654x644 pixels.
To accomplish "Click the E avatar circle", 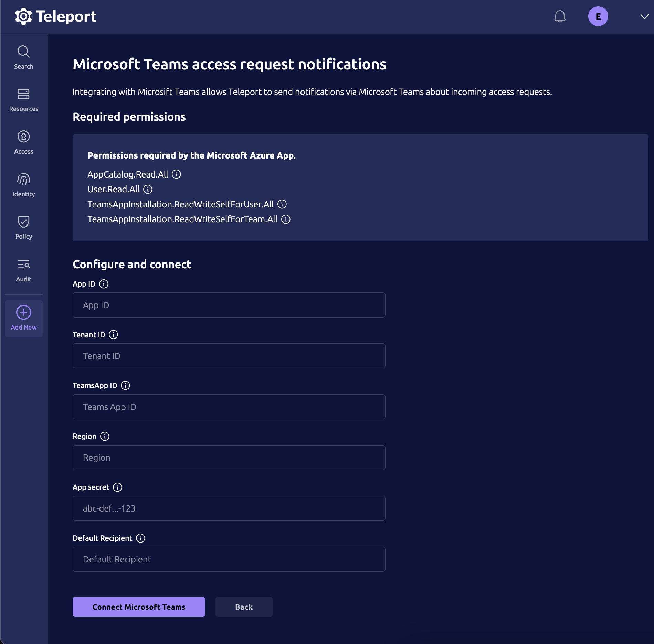I will (598, 16).
